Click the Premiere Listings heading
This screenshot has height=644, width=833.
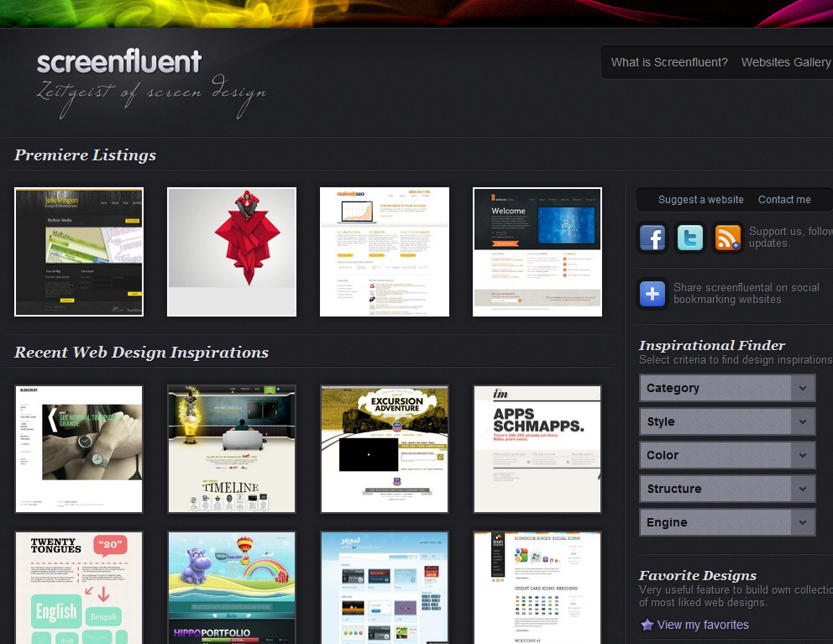coord(85,154)
